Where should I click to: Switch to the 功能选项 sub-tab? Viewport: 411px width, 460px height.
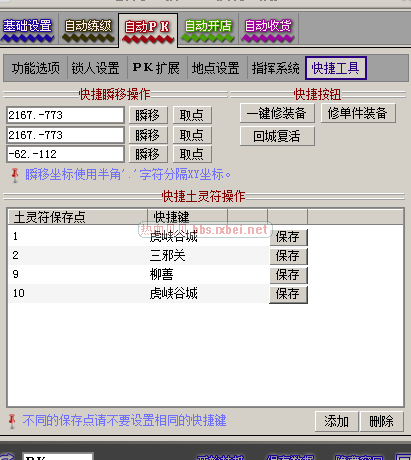pyautogui.click(x=36, y=68)
